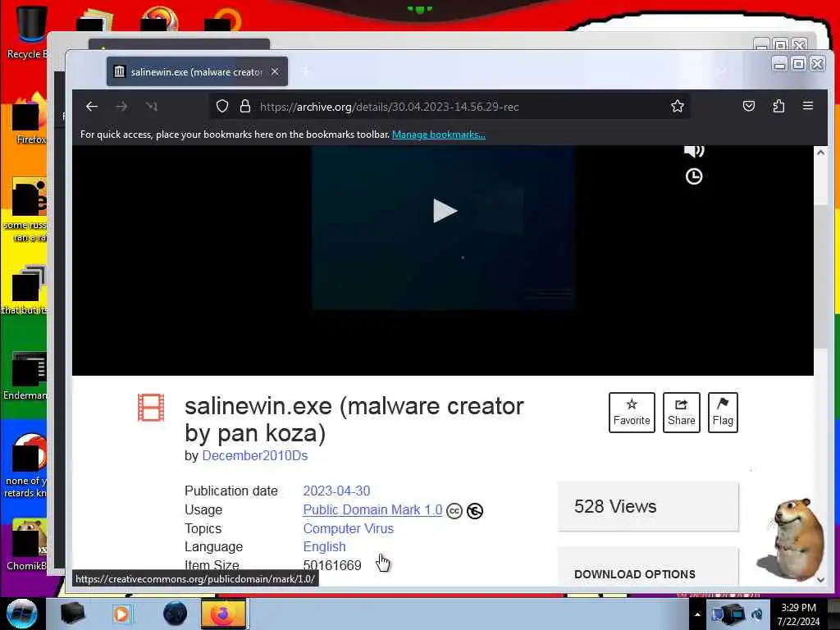Image resolution: width=840 pixels, height=630 pixels.
Task: Click the Item Size value 50161669
Action: click(x=332, y=565)
